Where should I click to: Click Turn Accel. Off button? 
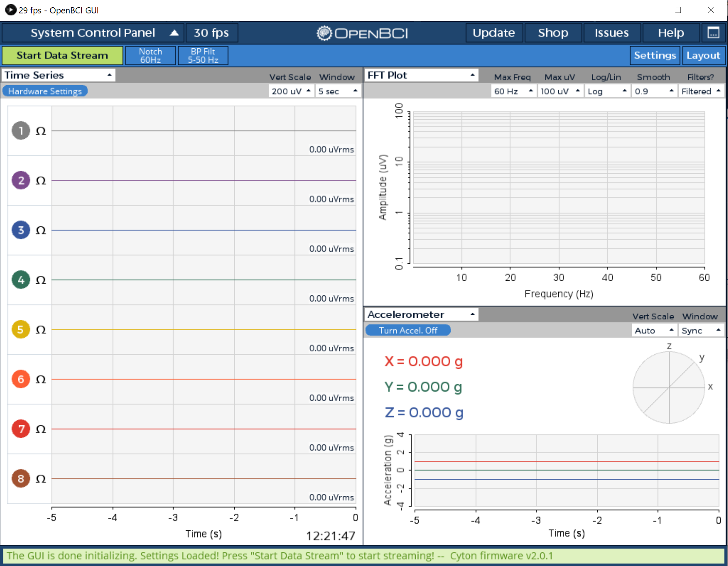(x=408, y=330)
